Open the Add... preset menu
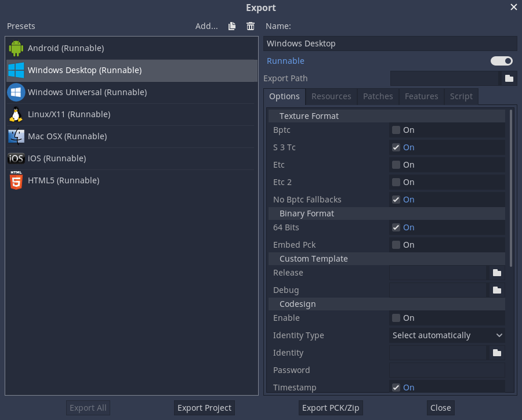The height and width of the screenshot is (420, 522). (x=206, y=26)
